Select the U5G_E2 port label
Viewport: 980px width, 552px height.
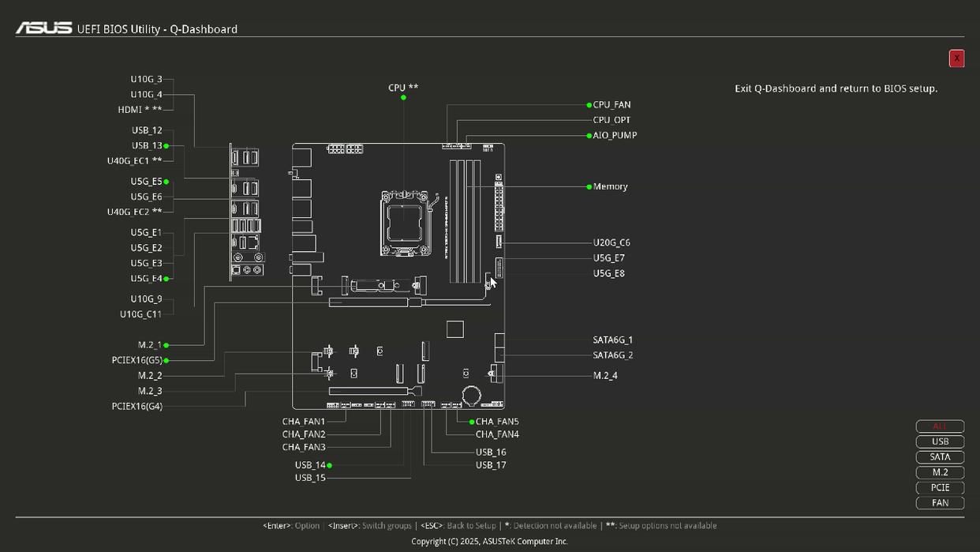coord(146,248)
